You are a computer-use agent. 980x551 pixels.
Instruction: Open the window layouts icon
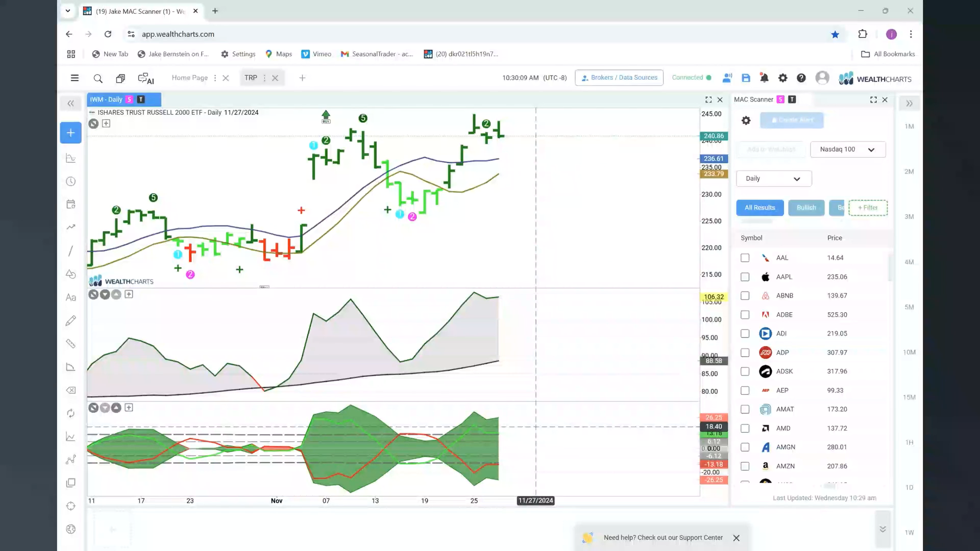click(x=120, y=79)
